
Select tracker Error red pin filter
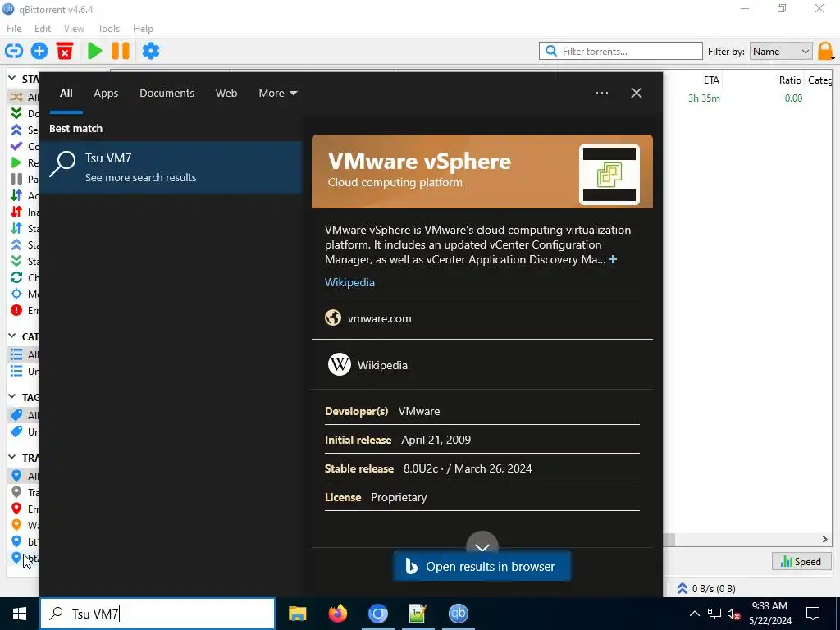16,509
